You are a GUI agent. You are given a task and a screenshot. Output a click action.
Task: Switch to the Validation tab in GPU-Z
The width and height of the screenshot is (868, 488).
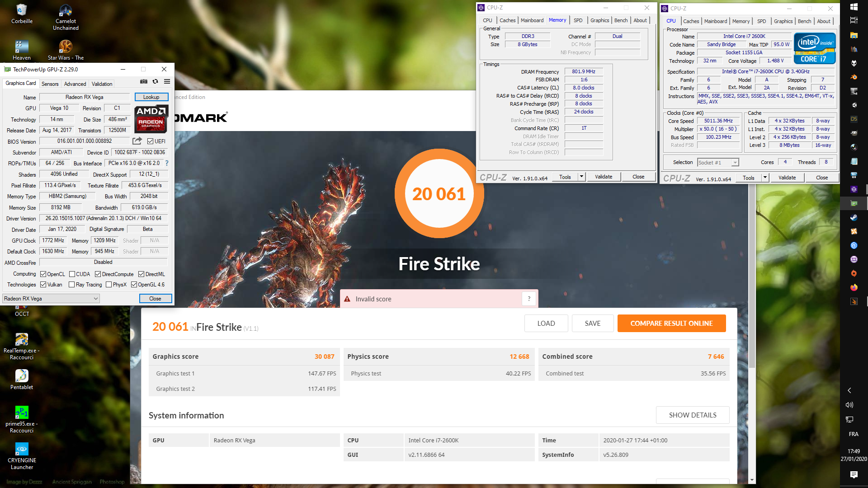[102, 84]
